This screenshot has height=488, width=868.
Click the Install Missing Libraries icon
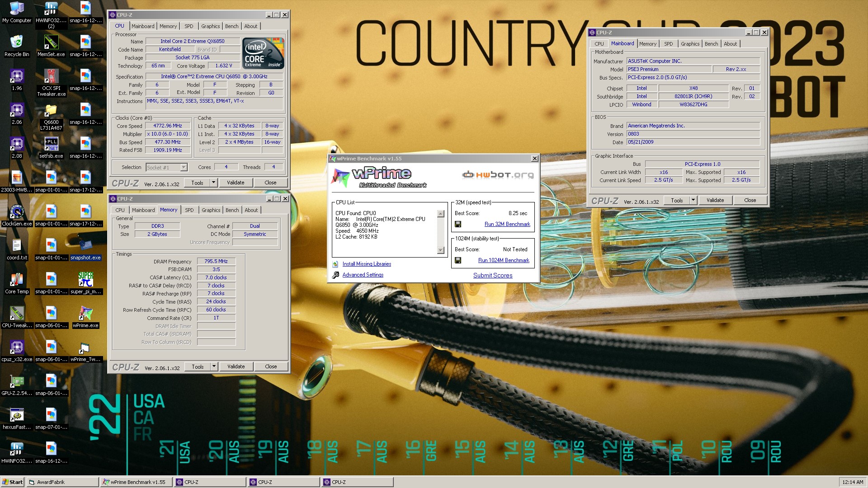pyautogui.click(x=335, y=264)
